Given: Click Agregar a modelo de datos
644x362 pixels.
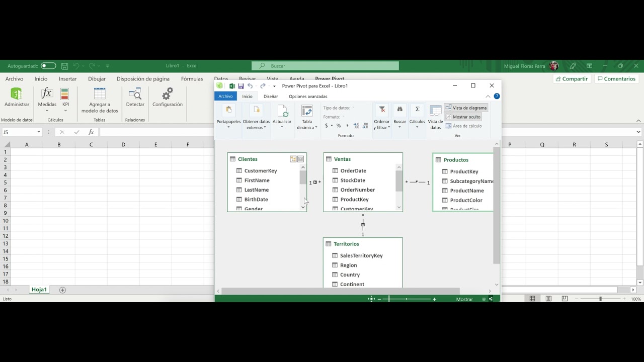Looking at the screenshot, I should (x=100, y=100).
